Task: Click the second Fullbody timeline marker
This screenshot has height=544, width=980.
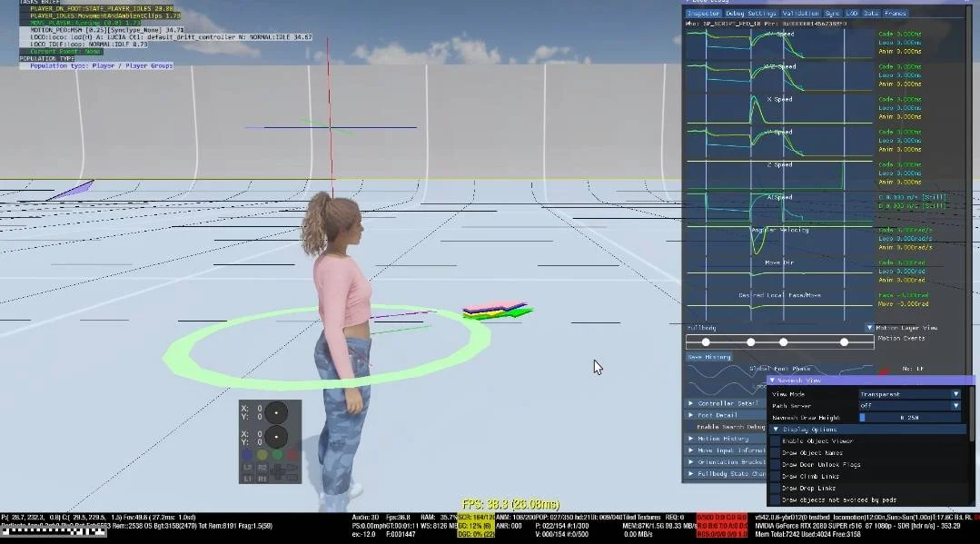Action: pos(750,342)
